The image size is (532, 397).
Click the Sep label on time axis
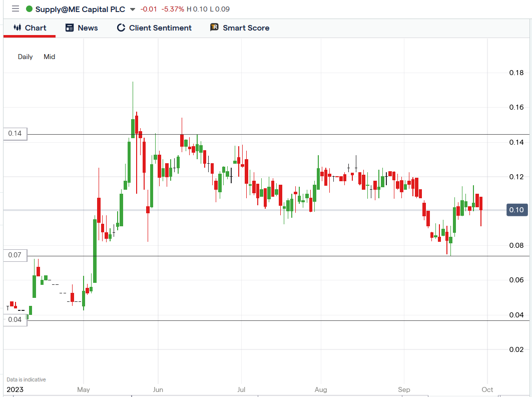[404, 389]
